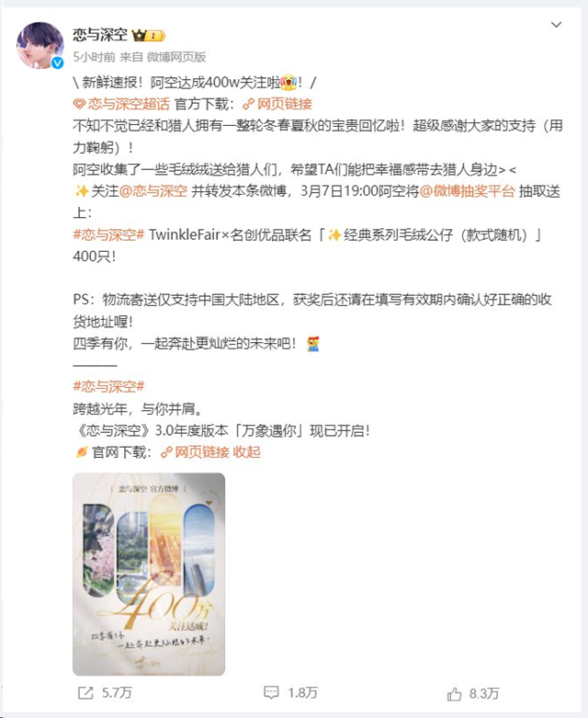Screen dimensions: 588x718
Task: Click the diamond icon before 恋与深空超话
Action: point(79,105)
